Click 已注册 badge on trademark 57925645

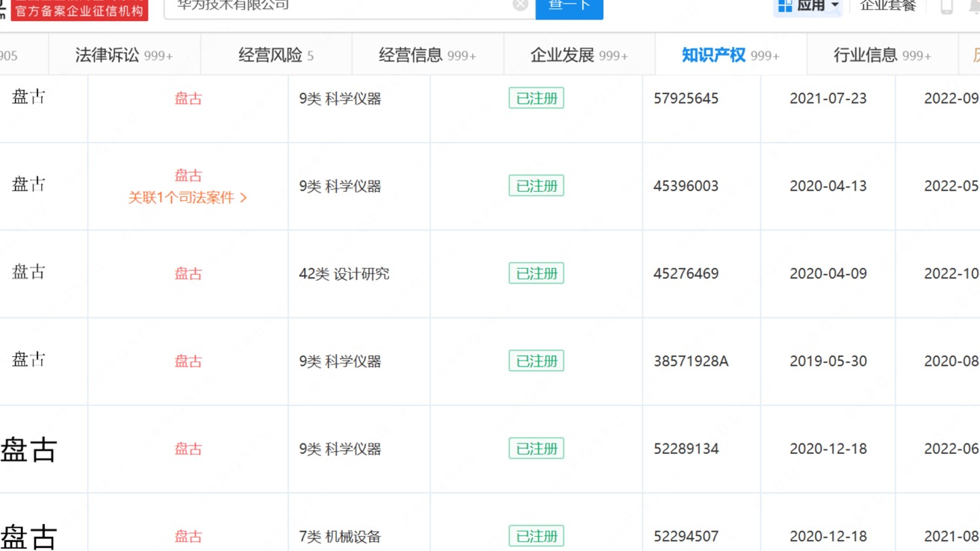pyautogui.click(x=536, y=98)
